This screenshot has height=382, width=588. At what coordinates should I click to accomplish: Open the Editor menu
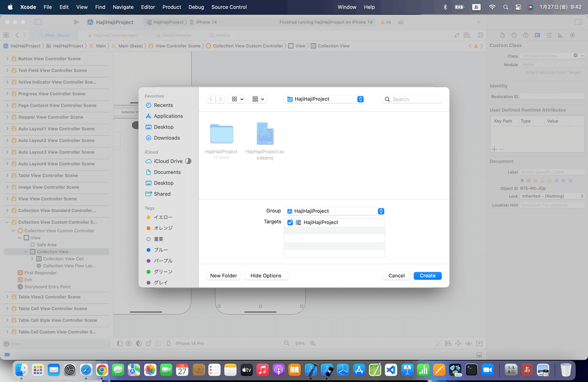(148, 7)
